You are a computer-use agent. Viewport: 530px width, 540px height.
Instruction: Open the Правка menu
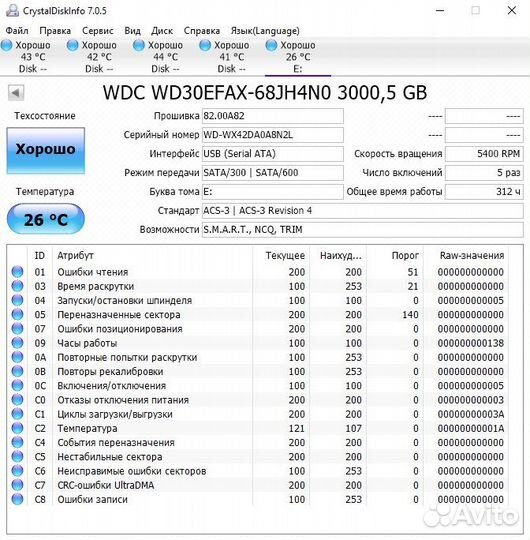(x=55, y=31)
